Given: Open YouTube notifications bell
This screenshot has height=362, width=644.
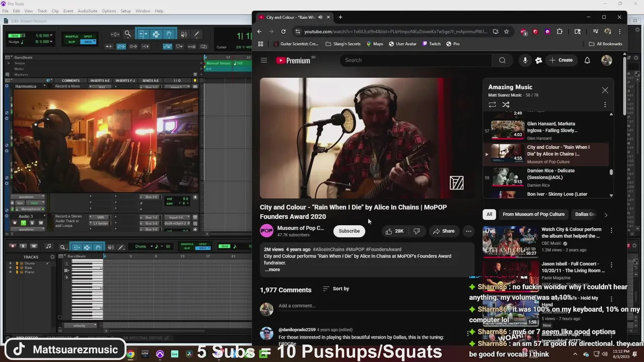Looking at the screenshot, I should tap(587, 60).
